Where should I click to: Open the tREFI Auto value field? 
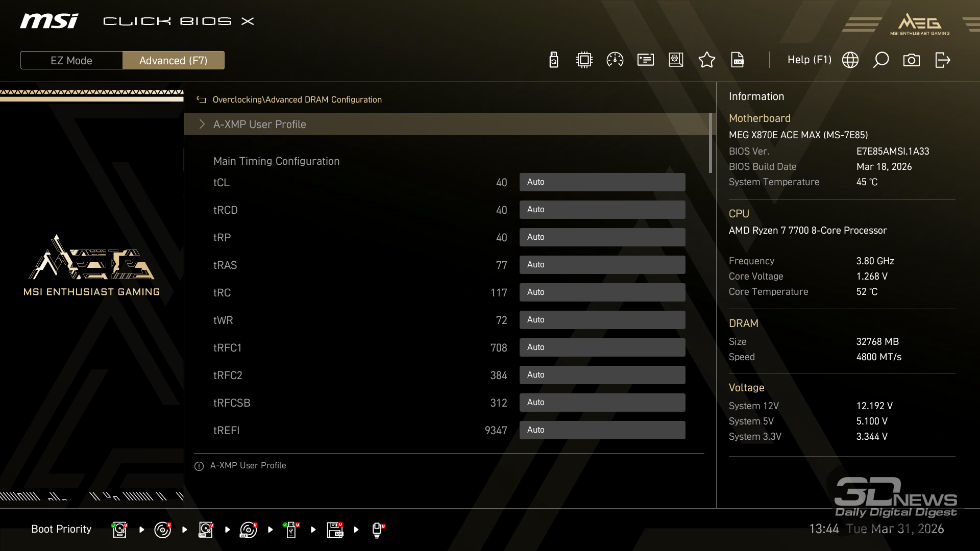[602, 430]
